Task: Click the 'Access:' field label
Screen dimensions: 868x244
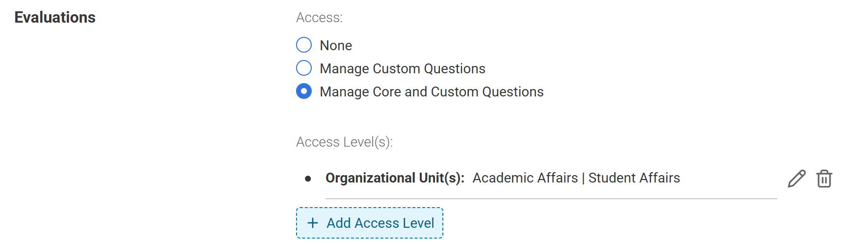Action: [319, 18]
